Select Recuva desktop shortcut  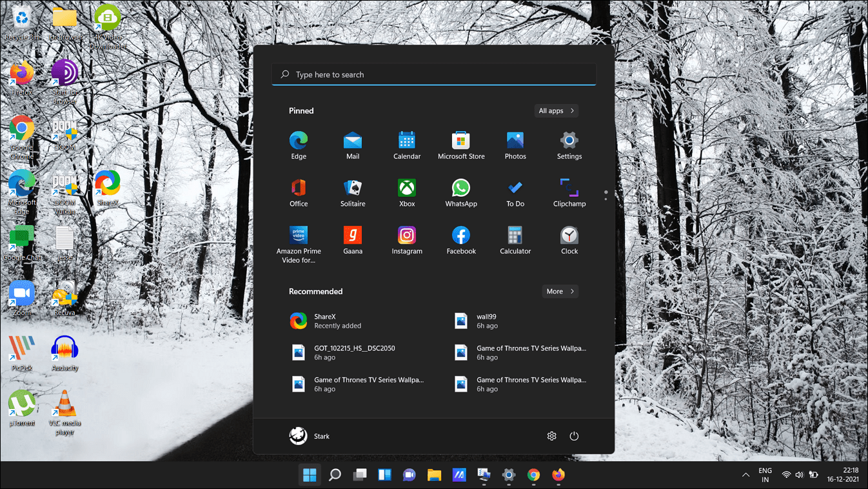click(x=64, y=299)
